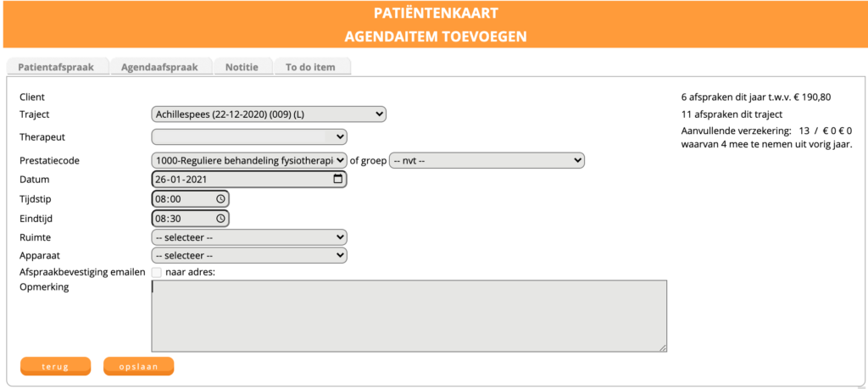Screen dimensions: 868x389
Task: Enable Afspraakbevestiging emailen checkbox
Action: [157, 273]
